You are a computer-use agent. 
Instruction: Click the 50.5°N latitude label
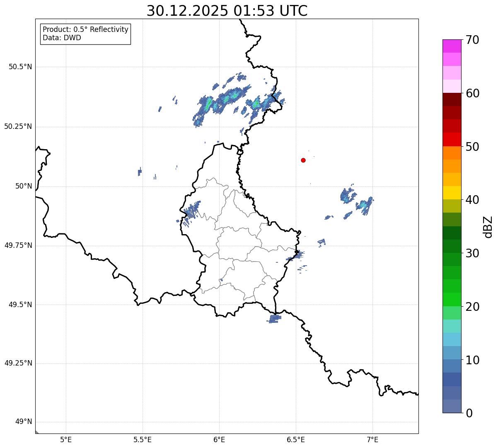tap(20, 67)
